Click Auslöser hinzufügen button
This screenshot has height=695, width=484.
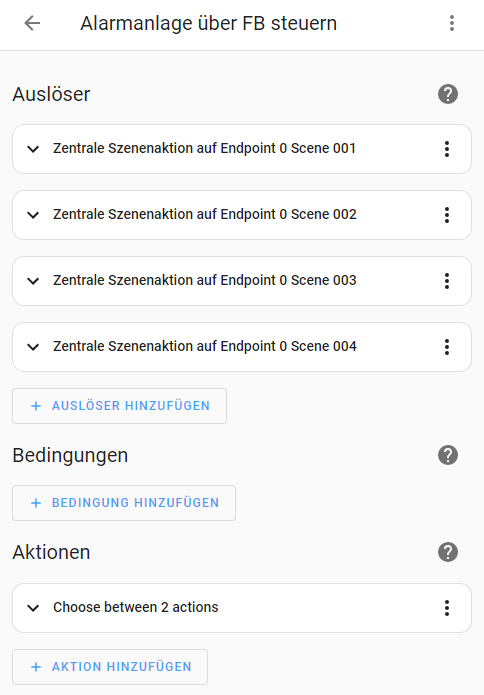pyautogui.click(x=120, y=406)
